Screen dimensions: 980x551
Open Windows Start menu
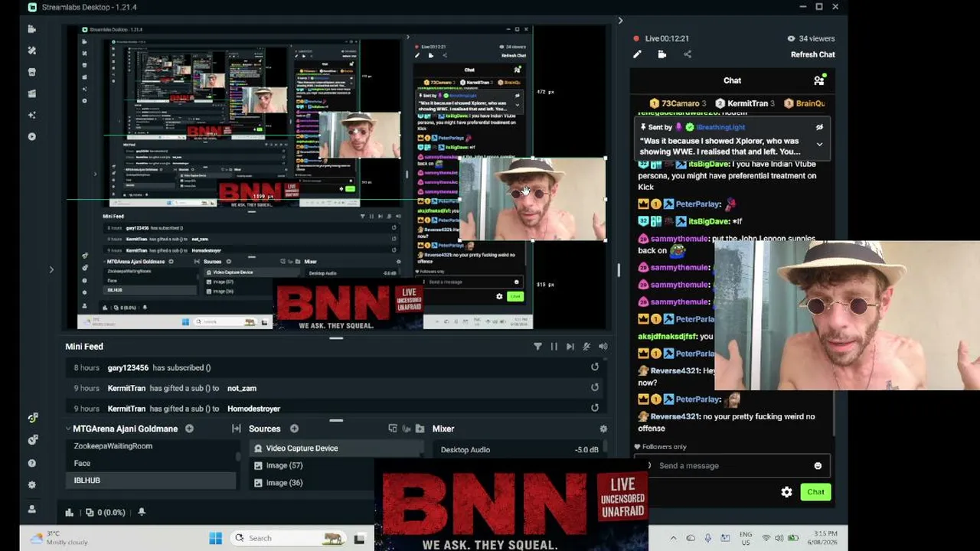(x=215, y=538)
